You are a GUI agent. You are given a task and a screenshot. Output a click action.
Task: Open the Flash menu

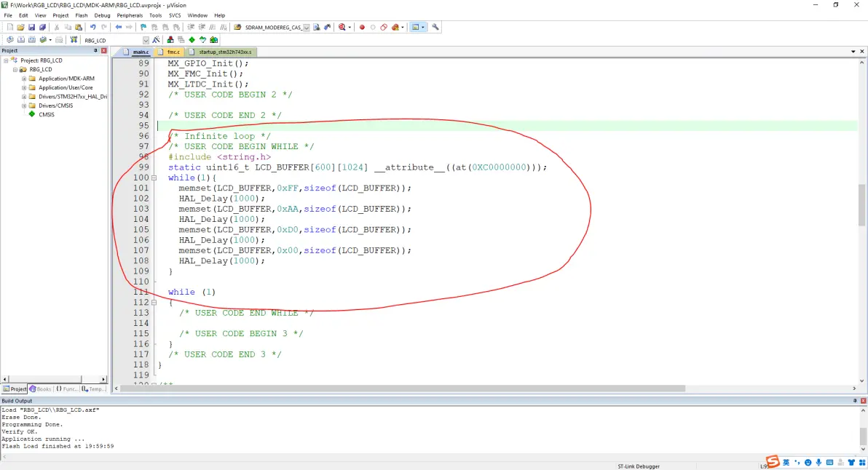tap(81, 15)
